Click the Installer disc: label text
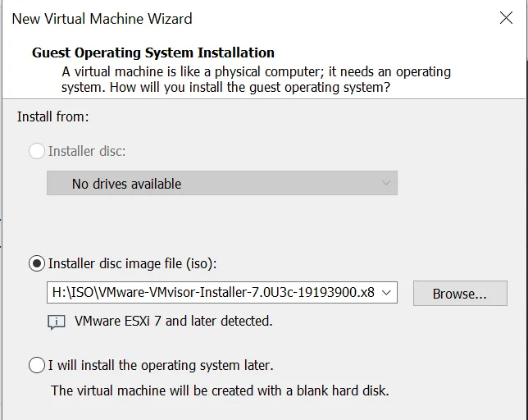Screen dimensions: 528x420 [x=87, y=151]
